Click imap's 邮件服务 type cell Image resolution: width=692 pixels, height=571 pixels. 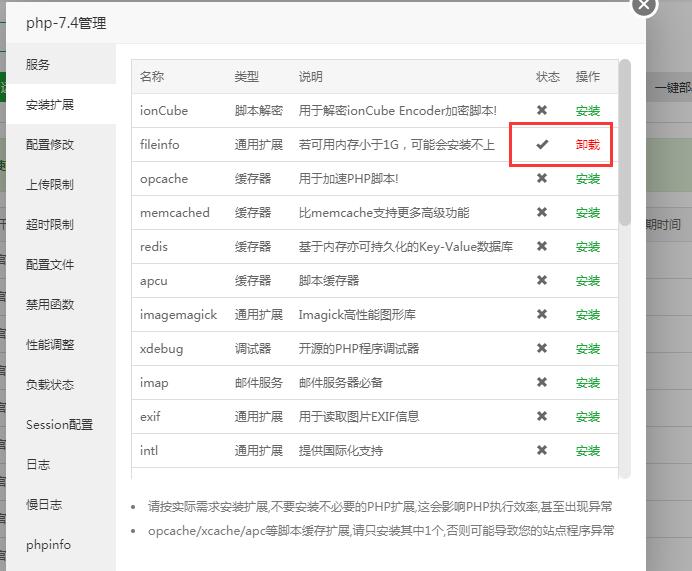[x=259, y=382]
